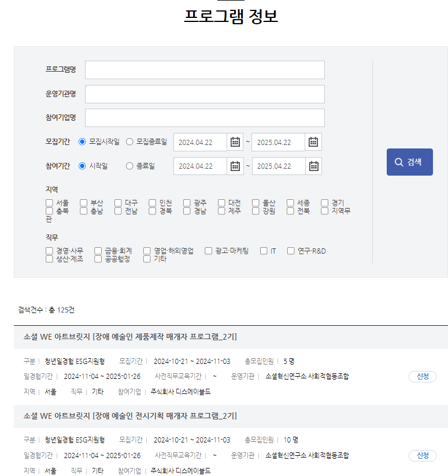This screenshot has height=476, width=448.
Task: Open calendar for recruitment end date
Action: 313,142
